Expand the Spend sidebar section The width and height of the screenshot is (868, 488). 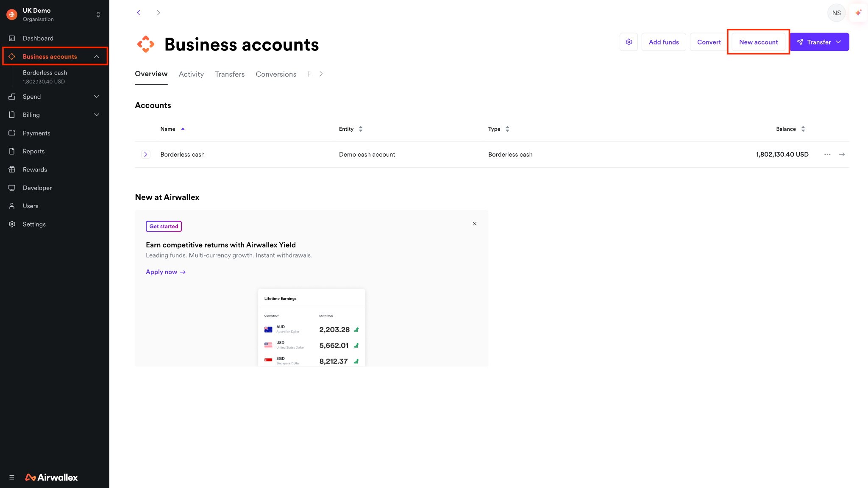pos(97,97)
